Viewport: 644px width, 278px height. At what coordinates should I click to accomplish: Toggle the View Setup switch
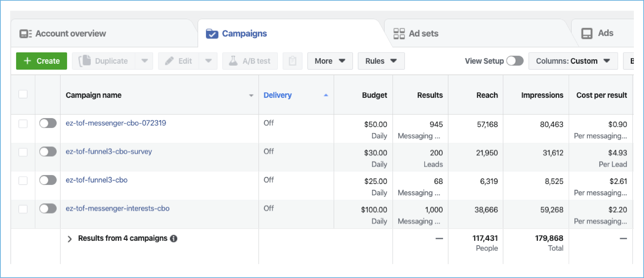pyautogui.click(x=515, y=61)
